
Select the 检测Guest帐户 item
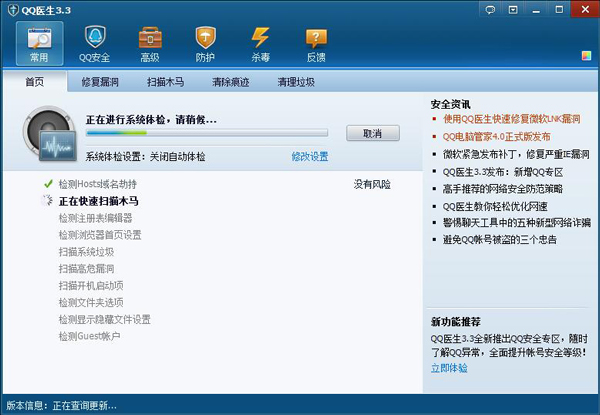(x=89, y=336)
